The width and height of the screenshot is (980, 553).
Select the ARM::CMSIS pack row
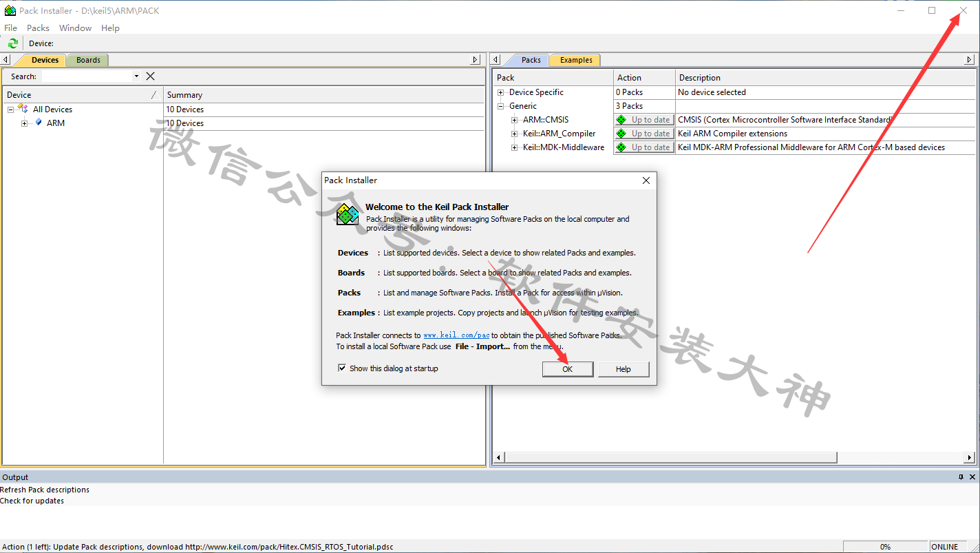[546, 120]
